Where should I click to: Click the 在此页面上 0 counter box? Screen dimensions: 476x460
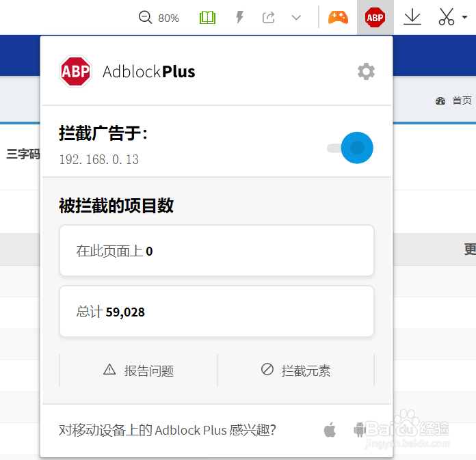click(217, 251)
